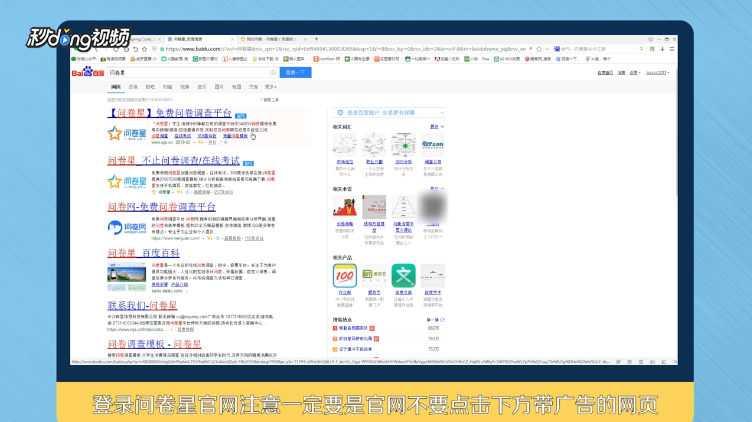
Task: Open result 问卷星_不止问卷调查/在线考试
Action: coord(174,161)
